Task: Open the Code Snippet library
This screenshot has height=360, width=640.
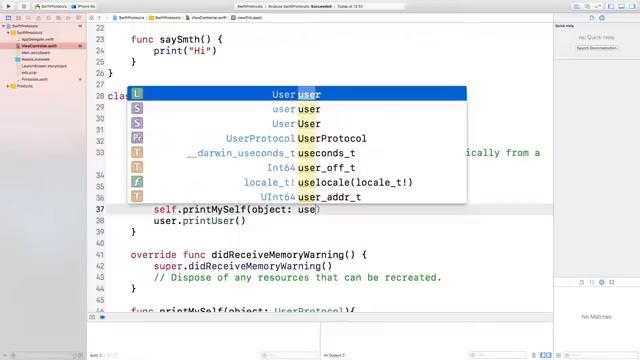Action: point(592,282)
